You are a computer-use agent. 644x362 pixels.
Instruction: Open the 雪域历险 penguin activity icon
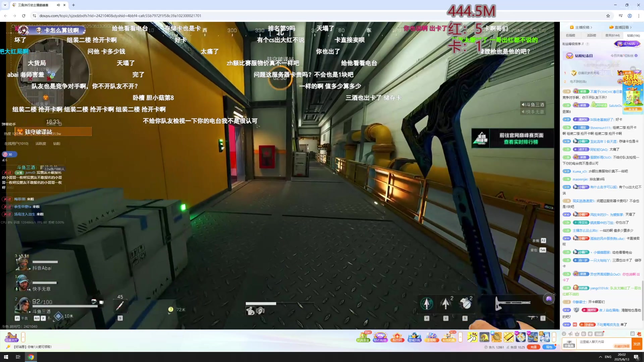tap(414, 337)
